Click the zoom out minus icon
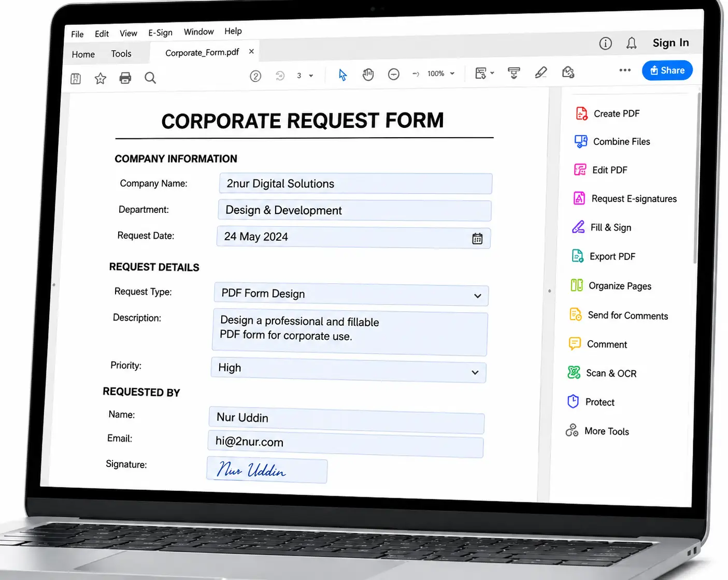 394,75
